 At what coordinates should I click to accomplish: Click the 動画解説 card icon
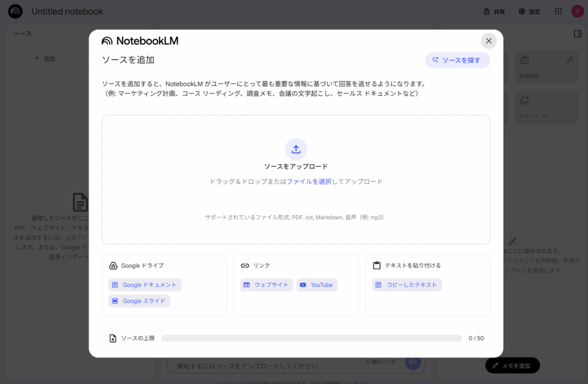pos(525,60)
